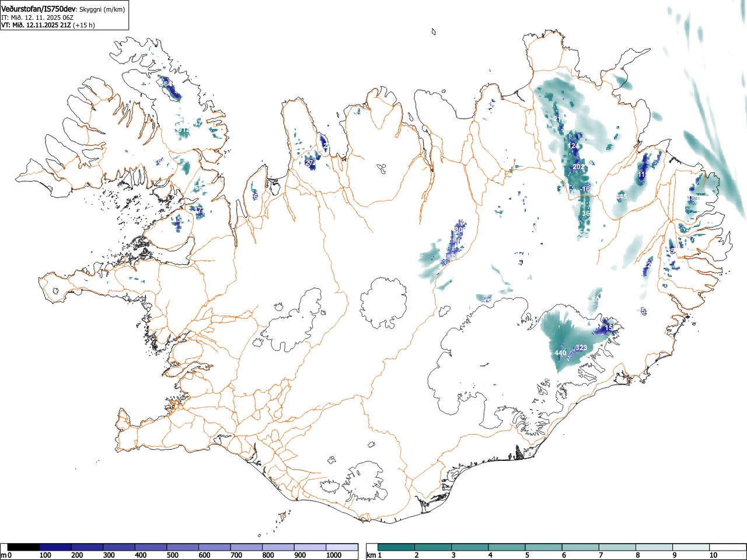This screenshot has width=747, height=560.
Task: Select the 600–700 m legend swatch
Action: pyautogui.click(x=215, y=547)
